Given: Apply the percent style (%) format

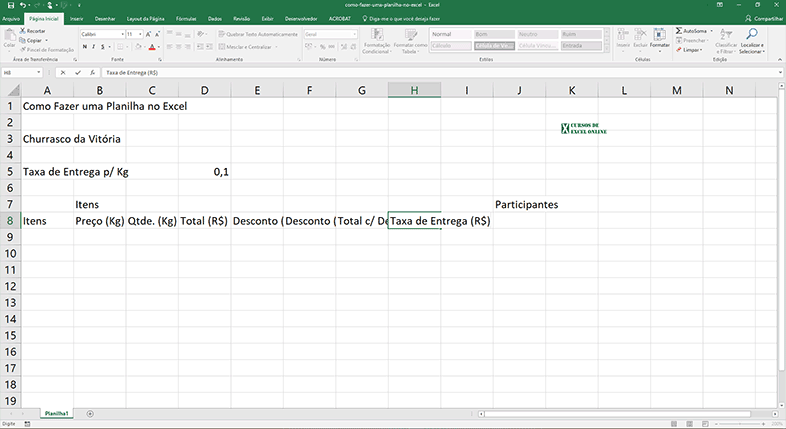Looking at the screenshot, I should 322,47.
